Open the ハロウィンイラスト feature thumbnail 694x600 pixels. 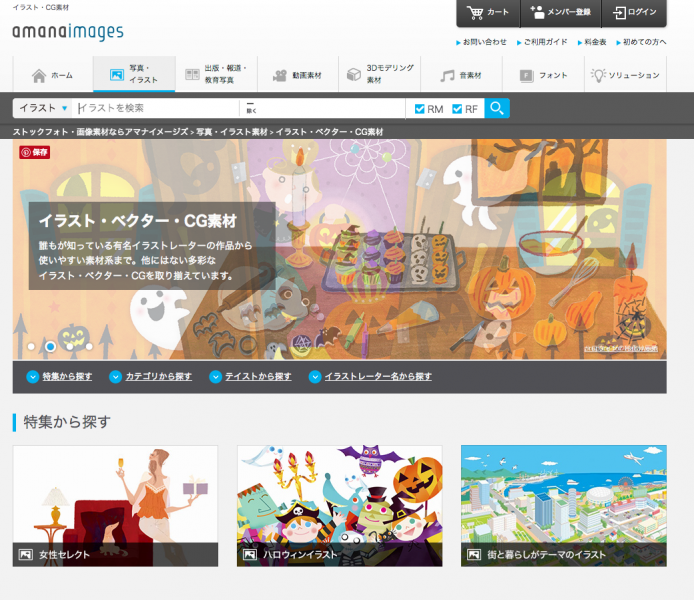click(x=339, y=506)
